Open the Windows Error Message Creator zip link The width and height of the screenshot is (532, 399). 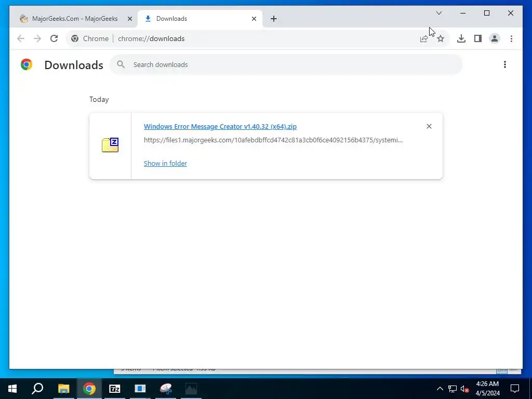click(220, 126)
